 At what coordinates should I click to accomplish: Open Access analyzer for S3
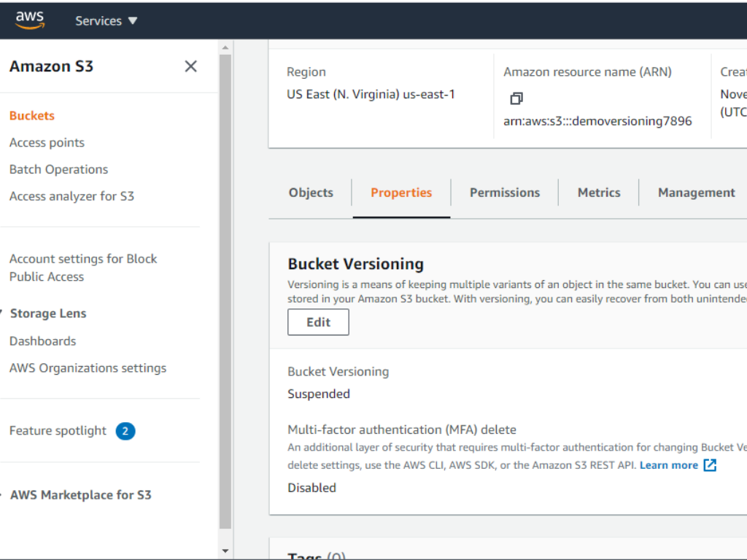[71, 196]
